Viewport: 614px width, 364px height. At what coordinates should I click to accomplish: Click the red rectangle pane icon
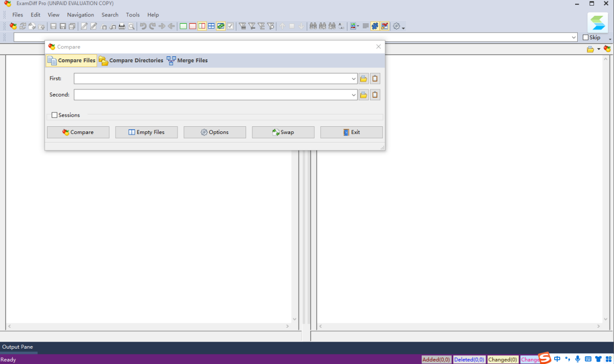pyautogui.click(x=192, y=26)
